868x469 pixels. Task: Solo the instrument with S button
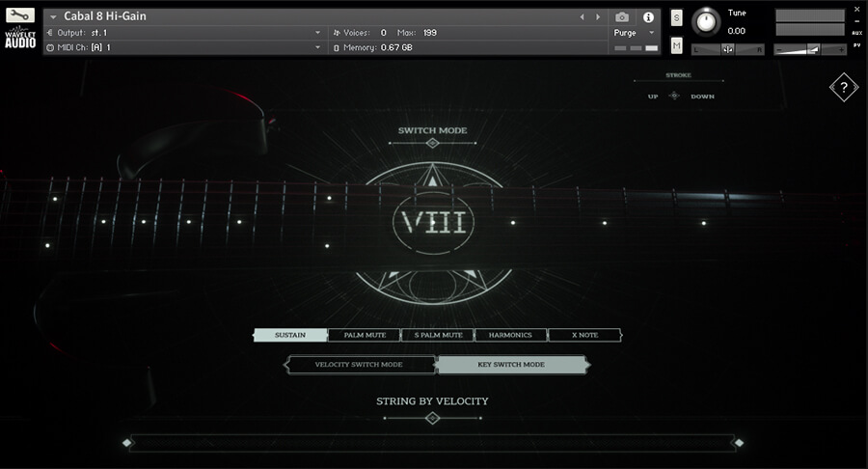676,17
